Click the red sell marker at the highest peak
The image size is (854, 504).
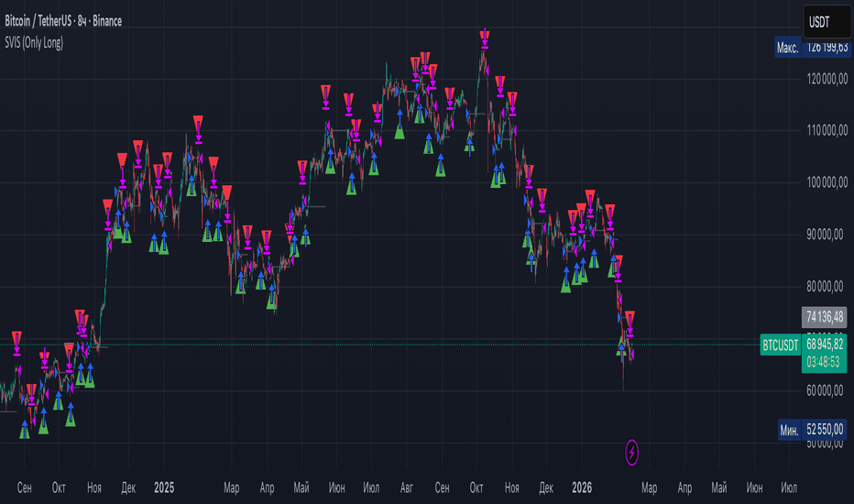[484, 37]
